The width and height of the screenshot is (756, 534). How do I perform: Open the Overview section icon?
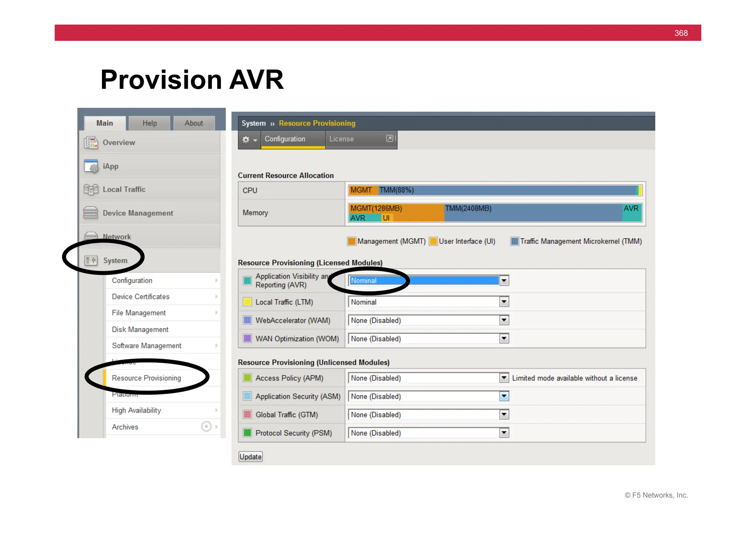pos(91,142)
